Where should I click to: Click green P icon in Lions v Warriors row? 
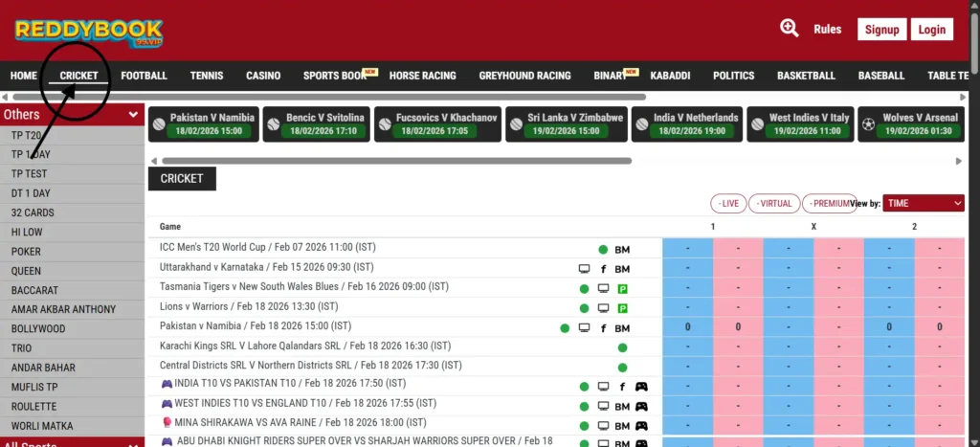click(622, 308)
